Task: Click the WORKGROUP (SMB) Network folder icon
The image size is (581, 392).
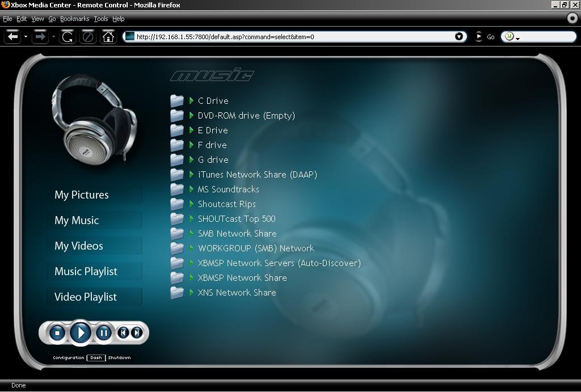Action: pyautogui.click(x=177, y=248)
